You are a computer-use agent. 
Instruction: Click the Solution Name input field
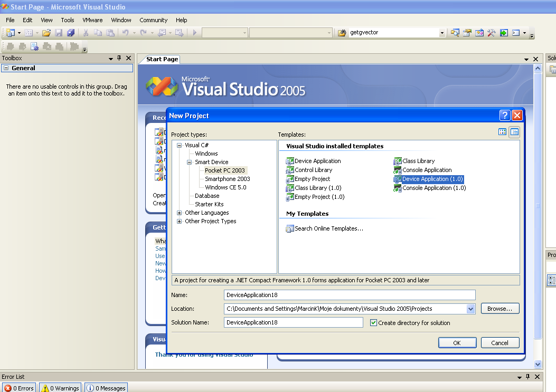tap(294, 322)
